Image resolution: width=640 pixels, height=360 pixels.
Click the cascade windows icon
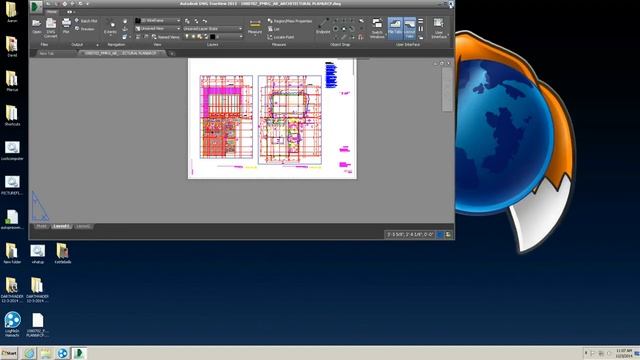point(421,37)
